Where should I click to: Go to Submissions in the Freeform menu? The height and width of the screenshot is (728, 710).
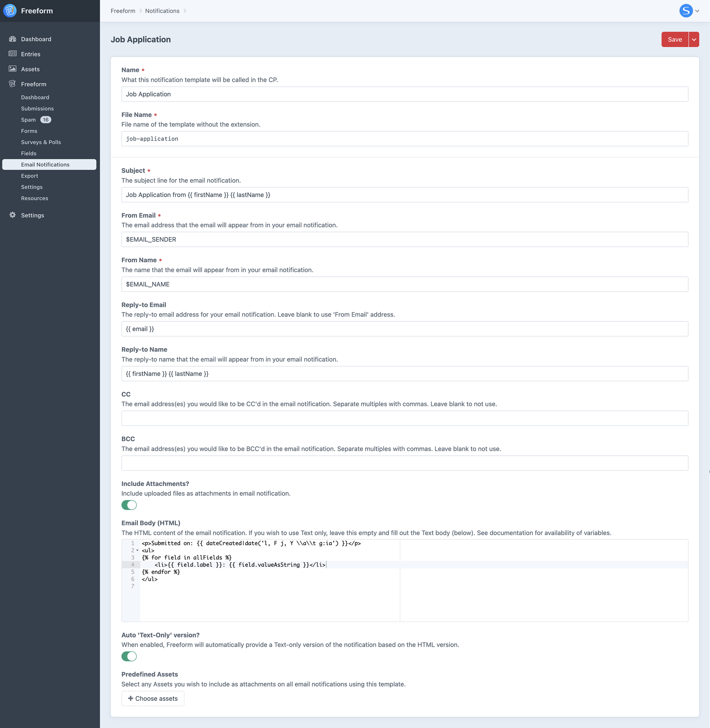37,109
